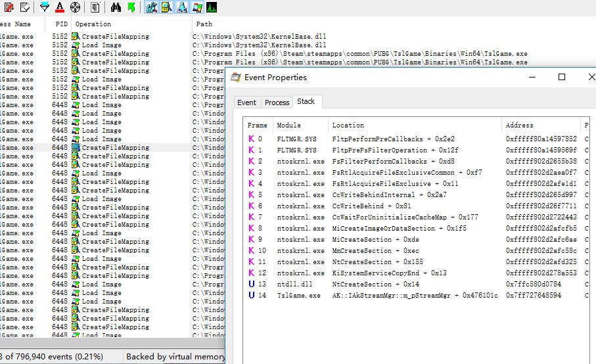
Task: Click the CreateFileMapping icon on first KernelBase.dll row
Action: 76,36
